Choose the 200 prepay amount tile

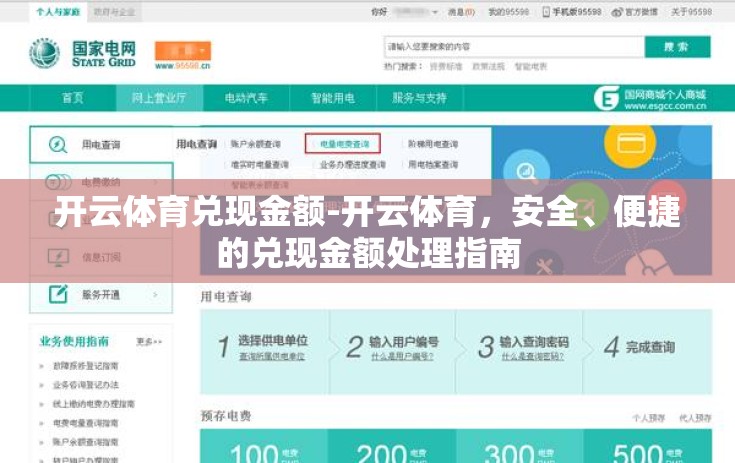pyautogui.click(x=392, y=446)
